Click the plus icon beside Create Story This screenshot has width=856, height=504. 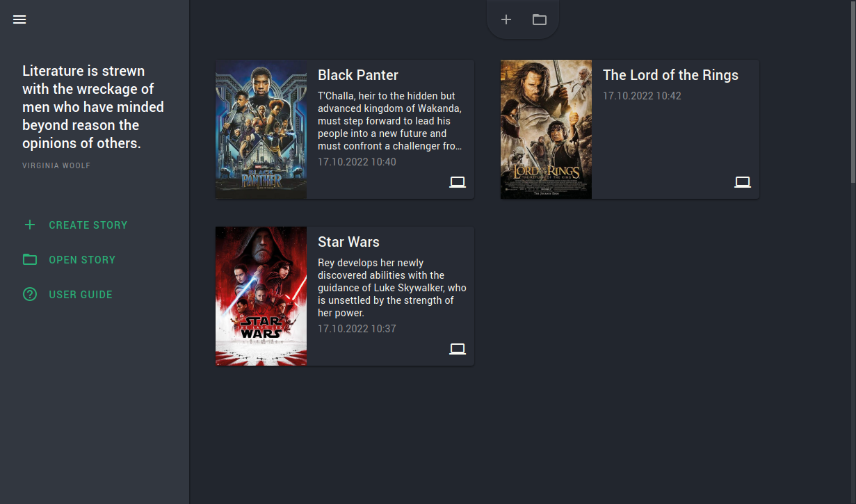point(30,225)
